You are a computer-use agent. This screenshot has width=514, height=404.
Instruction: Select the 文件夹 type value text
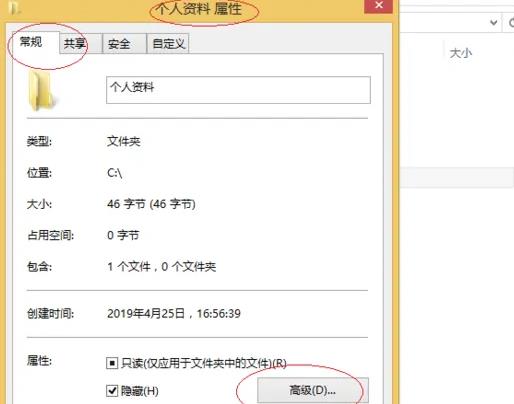click(x=124, y=141)
